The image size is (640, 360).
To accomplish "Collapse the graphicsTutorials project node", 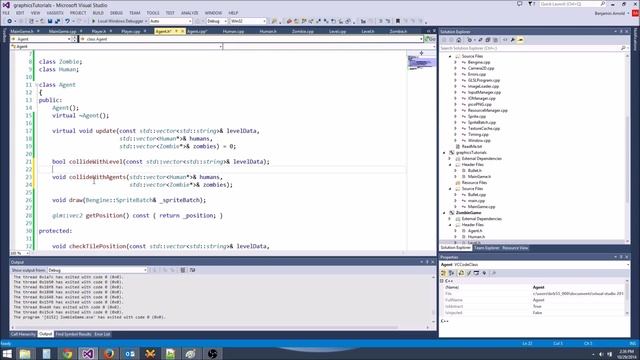I will (x=445, y=153).
